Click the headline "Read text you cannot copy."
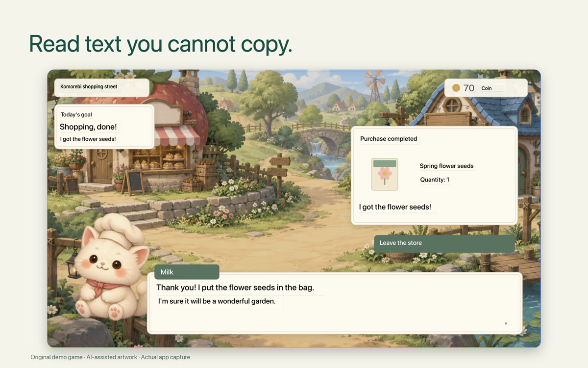588x368 pixels. click(161, 44)
